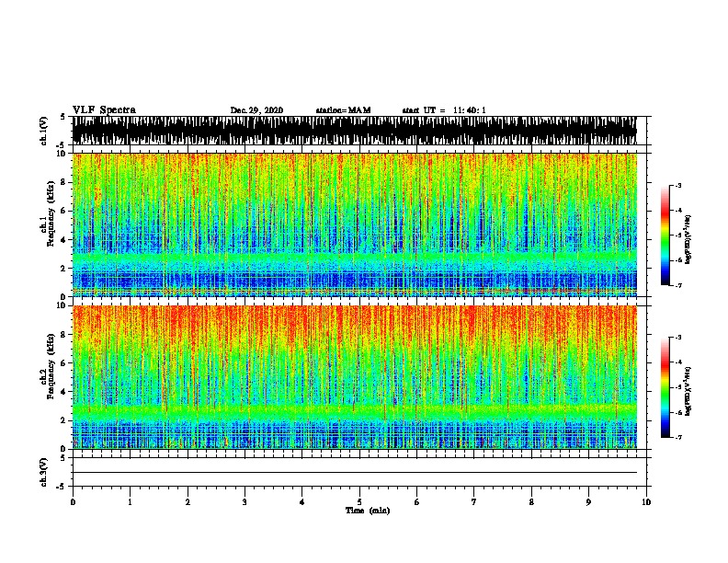Click the time axis tick label "7"

point(474,502)
